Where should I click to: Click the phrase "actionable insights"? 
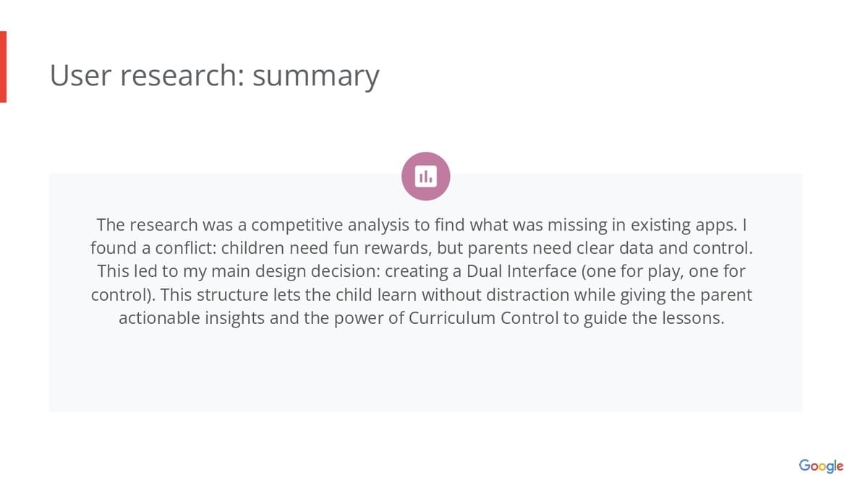pyautogui.click(x=191, y=318)
